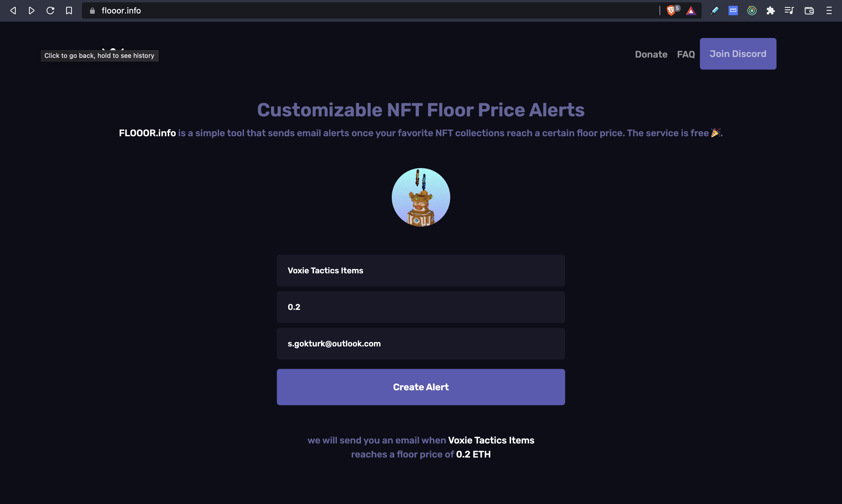The width and height of the screenshot is (842, 504).
Task: Bookmark this page with bookmark icon
Action: 69,11
